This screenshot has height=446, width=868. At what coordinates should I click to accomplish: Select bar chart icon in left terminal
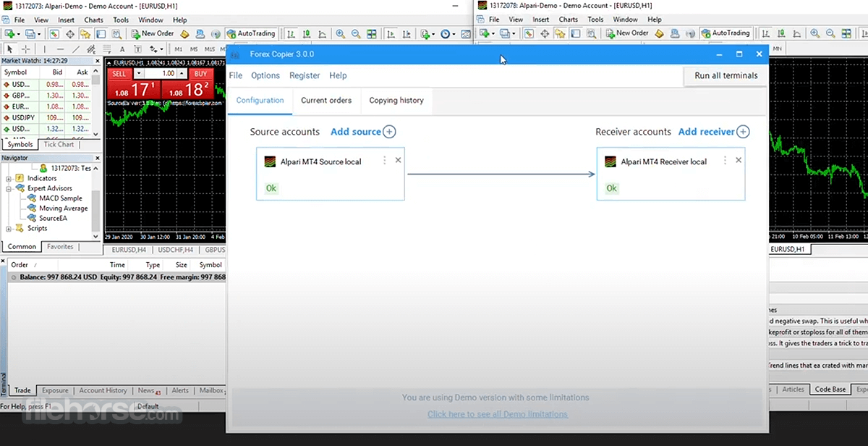point(291,33)
